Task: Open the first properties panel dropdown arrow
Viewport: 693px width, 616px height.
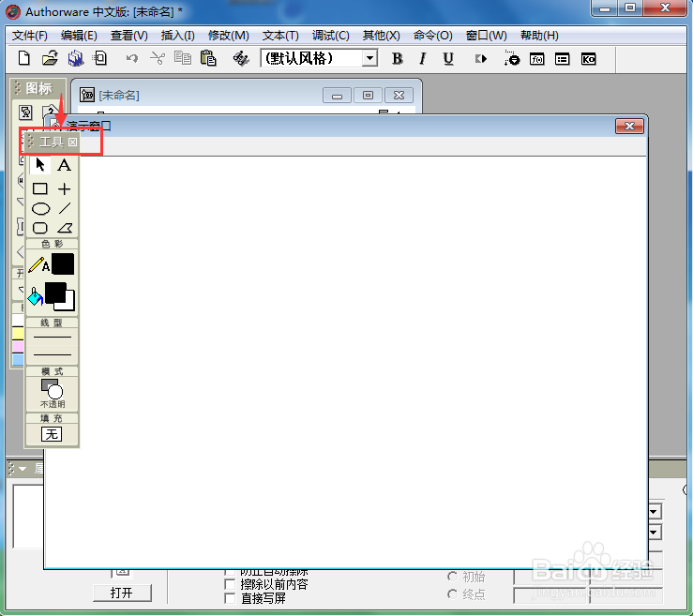Action: click(x=655, y=512)
